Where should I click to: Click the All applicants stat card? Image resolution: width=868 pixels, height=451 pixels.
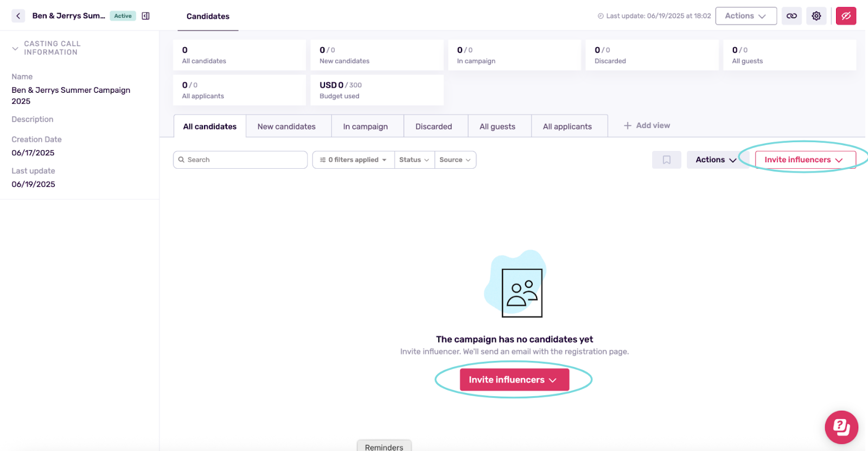pyautogui.click(x=239, y=90)
